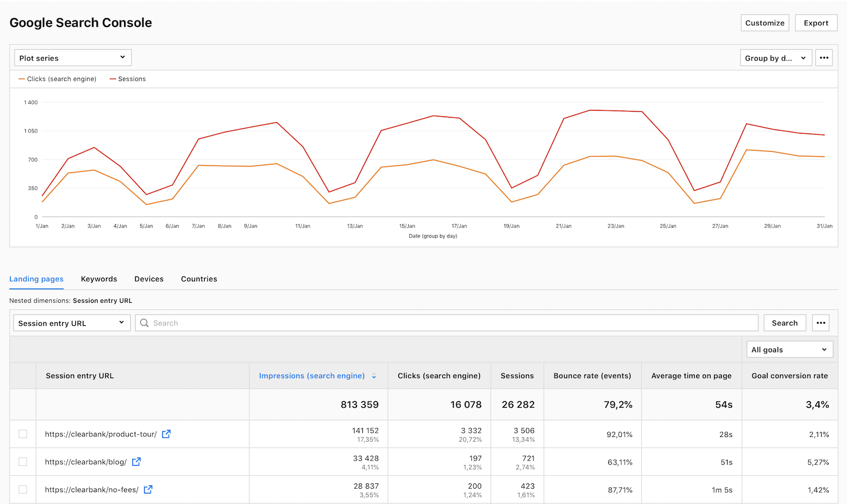Switch to the Keywords tab
This screenshot has width=847, height=504.
click(99, 279)
